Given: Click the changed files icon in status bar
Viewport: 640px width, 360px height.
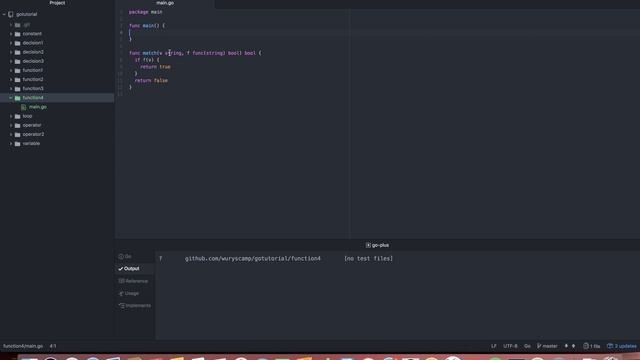Looking at the screenshot, I should pos(586,346).
